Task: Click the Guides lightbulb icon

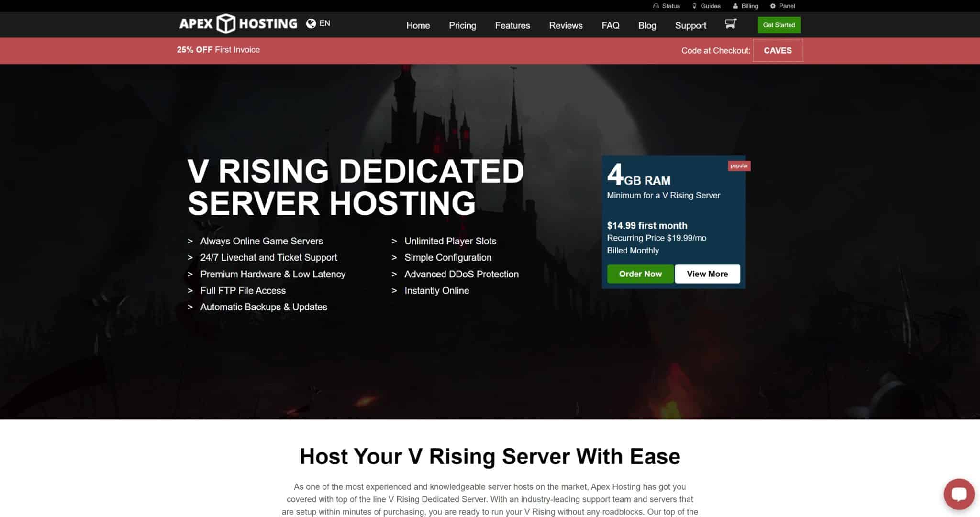Action: [694, 6]
